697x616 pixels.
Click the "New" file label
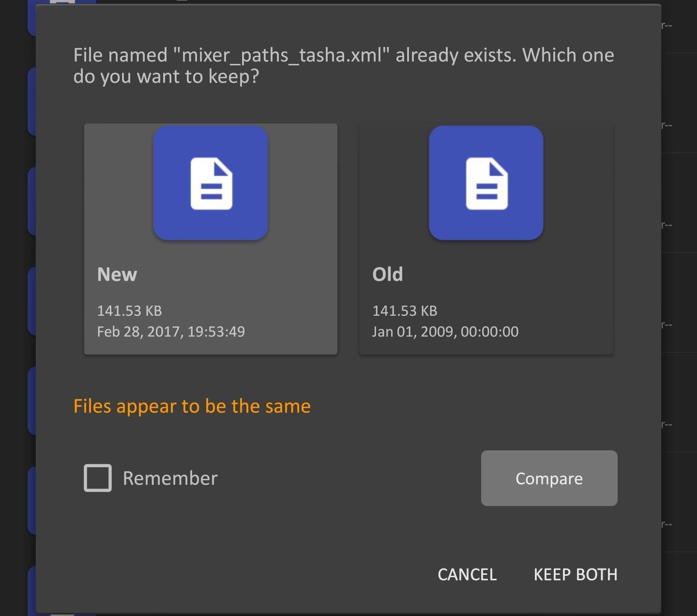click(117, 274)
